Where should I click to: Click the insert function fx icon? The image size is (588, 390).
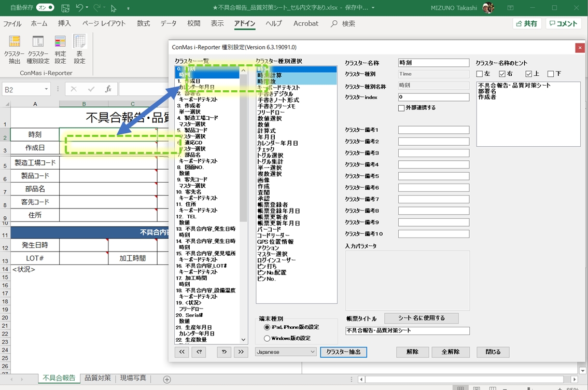[108, 89]
